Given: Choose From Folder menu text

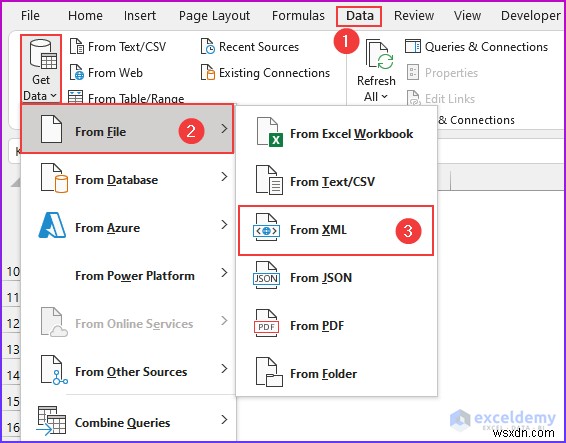Looking at the screenshot, I should 323,374.
